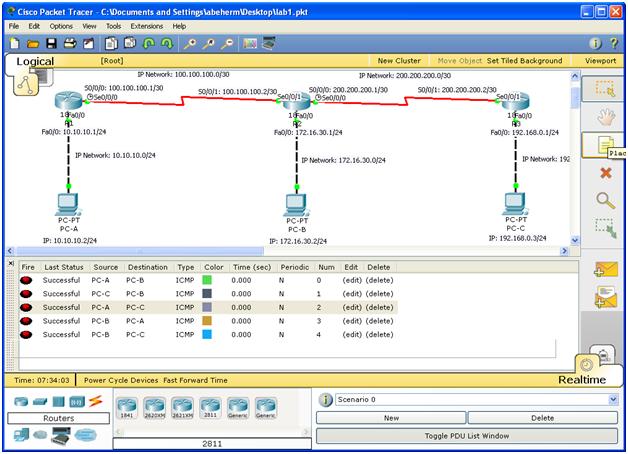The height and width of the screenshot is (454, 628).
Task: Click (delete) for PDU number 0
Action: coord(379,280)
